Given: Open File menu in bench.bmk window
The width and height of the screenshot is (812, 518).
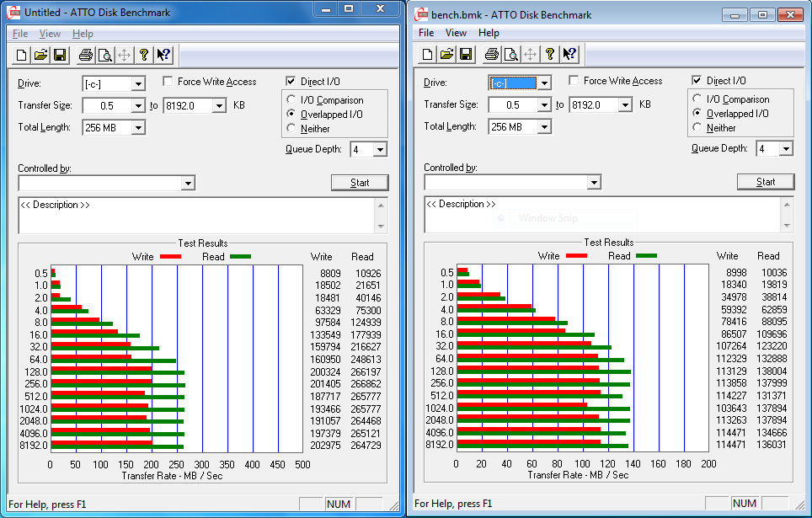Looking at the screenshot, I should click(426, 33).
